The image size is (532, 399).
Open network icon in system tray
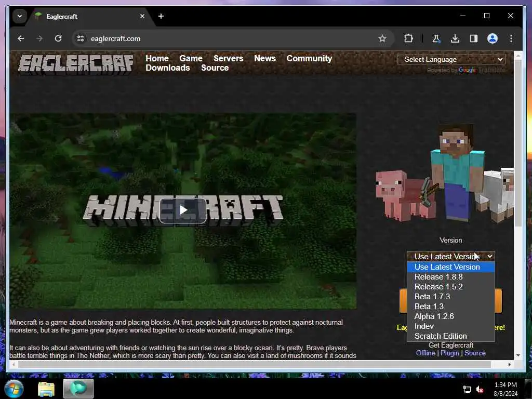(x=467, y=390)
